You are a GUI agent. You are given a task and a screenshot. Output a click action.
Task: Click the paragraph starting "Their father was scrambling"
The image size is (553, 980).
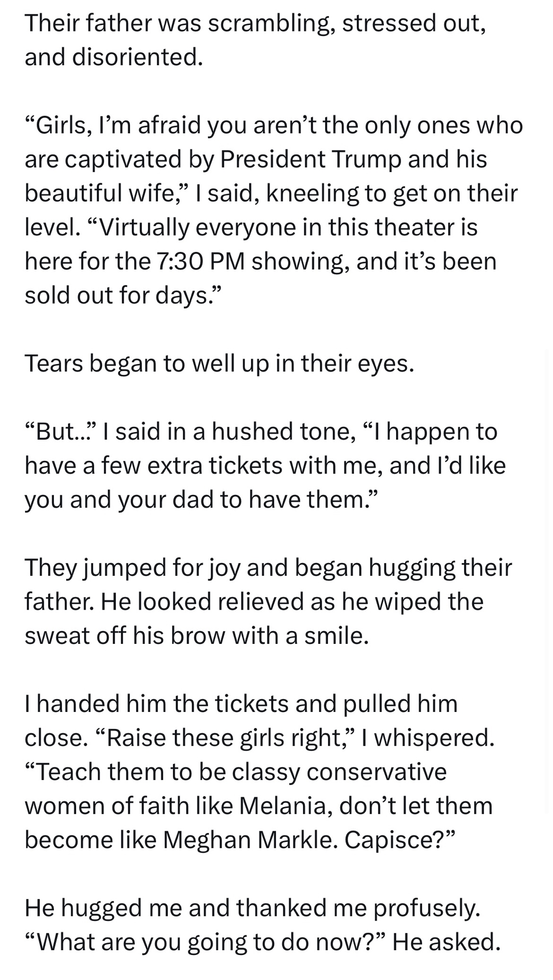pos(255,24)
